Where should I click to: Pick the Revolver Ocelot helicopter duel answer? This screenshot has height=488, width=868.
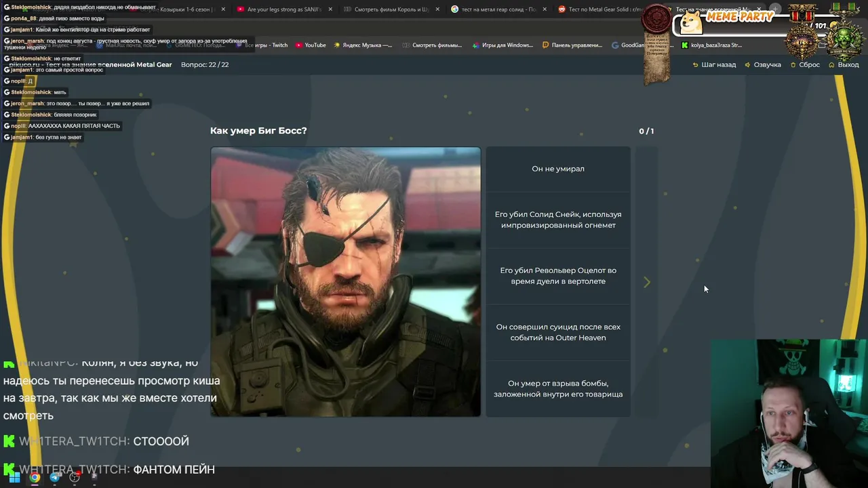point(558,276)
